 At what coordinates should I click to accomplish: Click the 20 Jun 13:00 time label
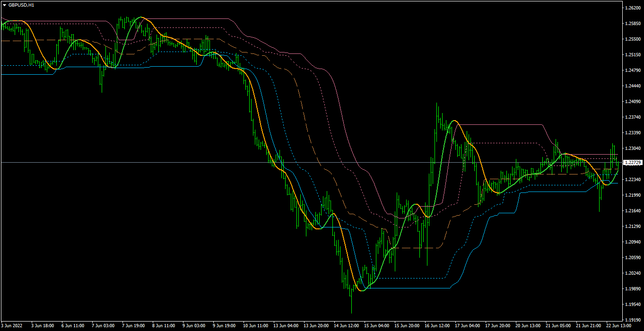[528, 326]
